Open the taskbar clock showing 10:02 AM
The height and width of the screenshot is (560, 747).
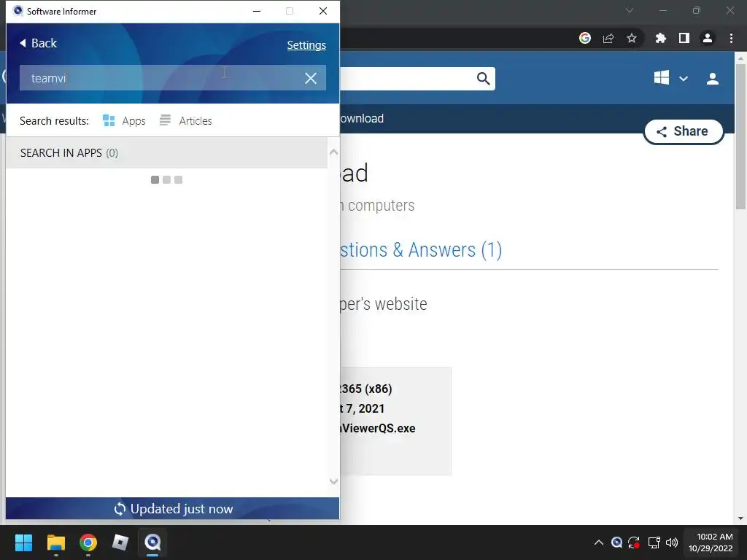pos(711,542)
